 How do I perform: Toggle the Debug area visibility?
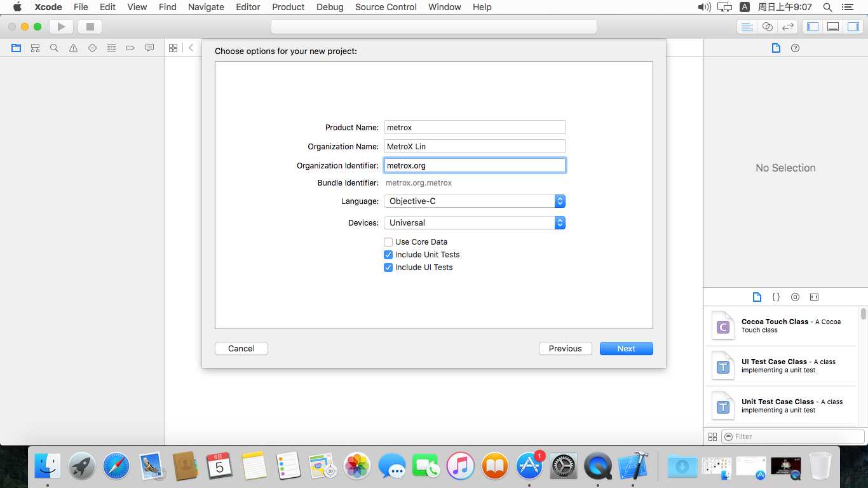click(832, 27)
